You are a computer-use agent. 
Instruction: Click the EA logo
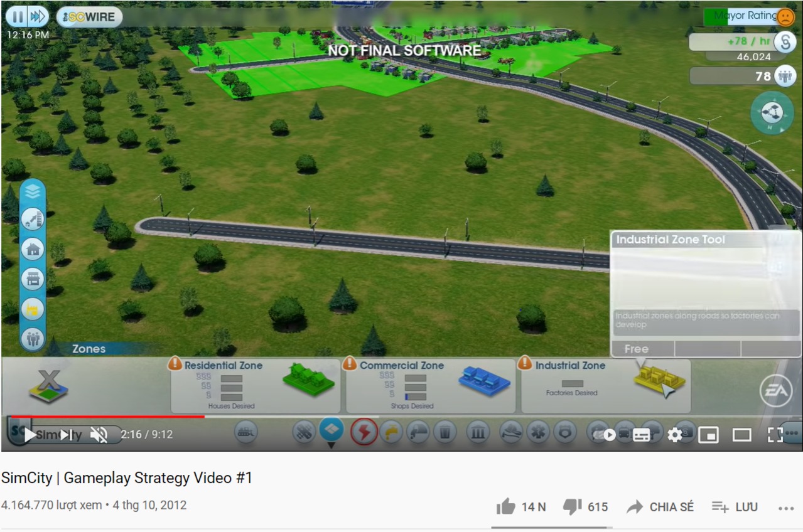[x=776, y=391]
